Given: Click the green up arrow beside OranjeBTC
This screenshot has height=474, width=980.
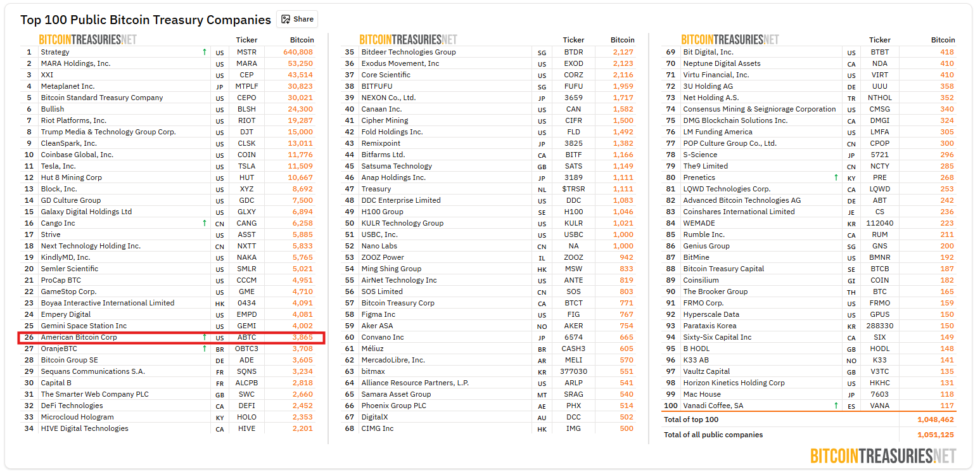Looking at the screenshot, I should click(204, 349).
